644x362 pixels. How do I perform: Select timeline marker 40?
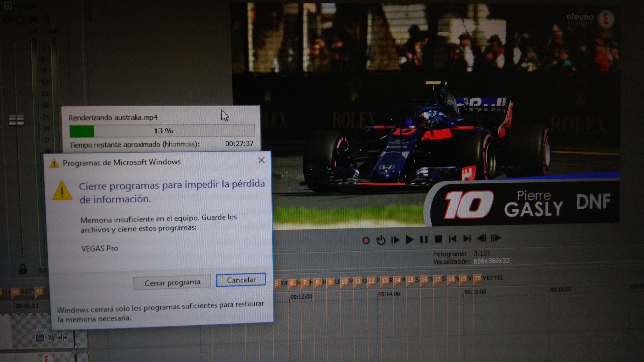click(15, 292)
